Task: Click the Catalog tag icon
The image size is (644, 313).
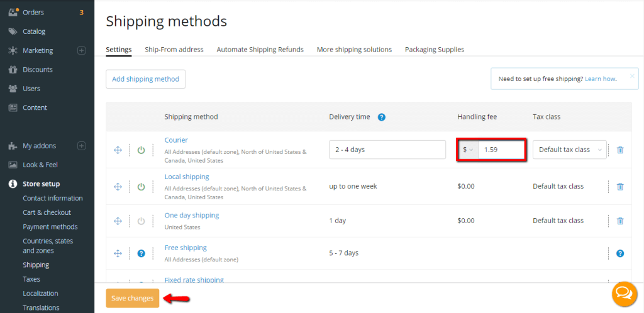Action: [13, 31]
